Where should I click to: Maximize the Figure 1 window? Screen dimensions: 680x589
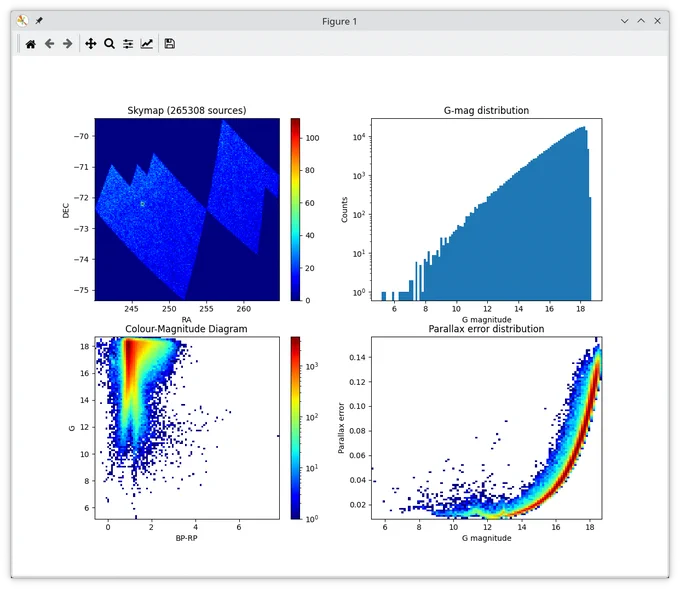click(641, 21)
